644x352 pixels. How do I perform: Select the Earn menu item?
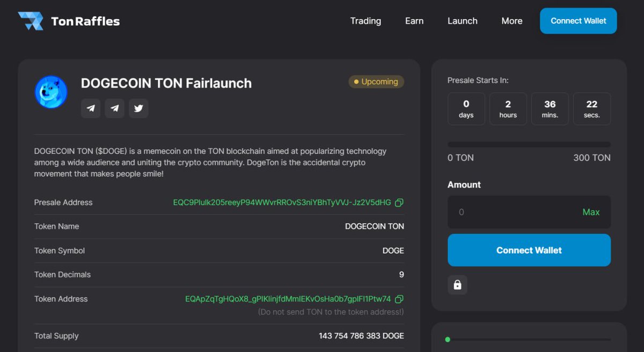pyautogui.click(x=414, y=21)
